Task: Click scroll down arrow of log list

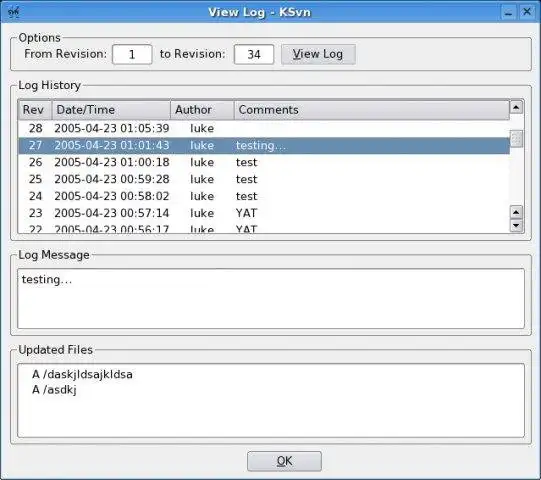Action: point(516,225)
